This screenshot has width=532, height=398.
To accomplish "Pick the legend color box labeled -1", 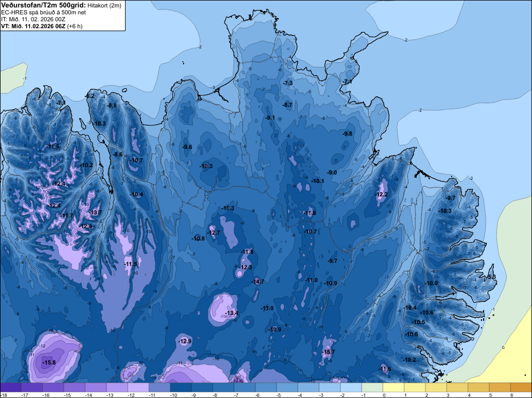I will click(372, 387).
